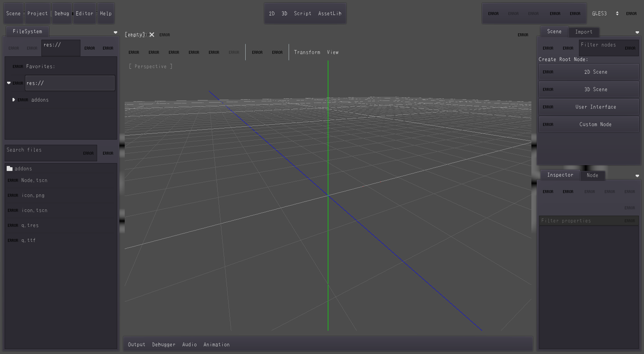644x354 pixels.
Task: Select the Scale tool in the viewport toolbar
Action: [194, 52]
